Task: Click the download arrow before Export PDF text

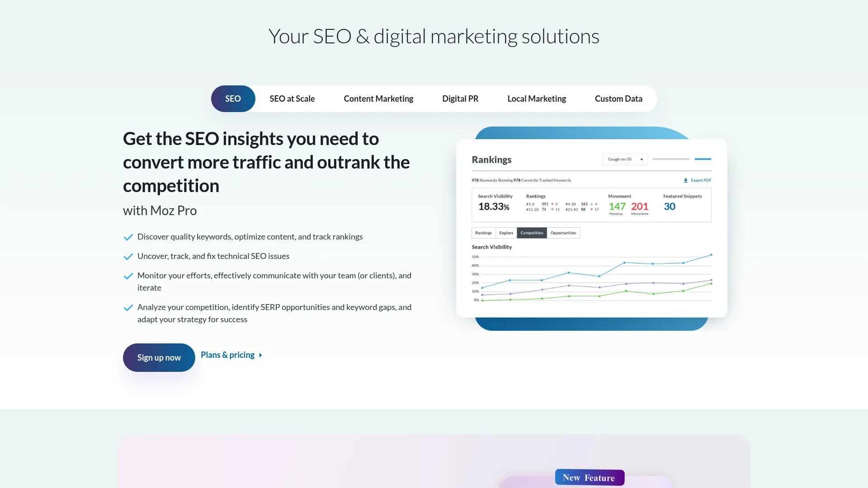Action: (x=685, y=180)
